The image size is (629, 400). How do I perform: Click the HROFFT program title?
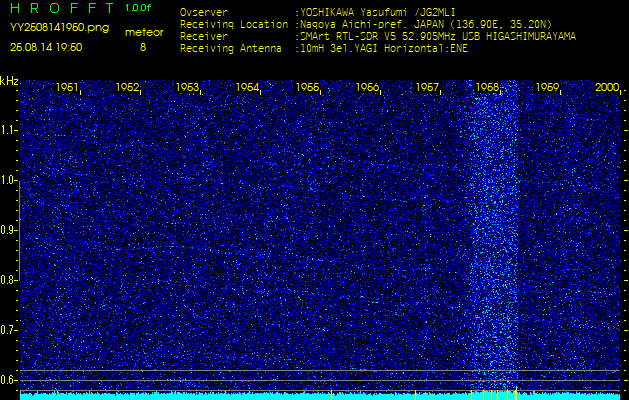click(63, 8)
